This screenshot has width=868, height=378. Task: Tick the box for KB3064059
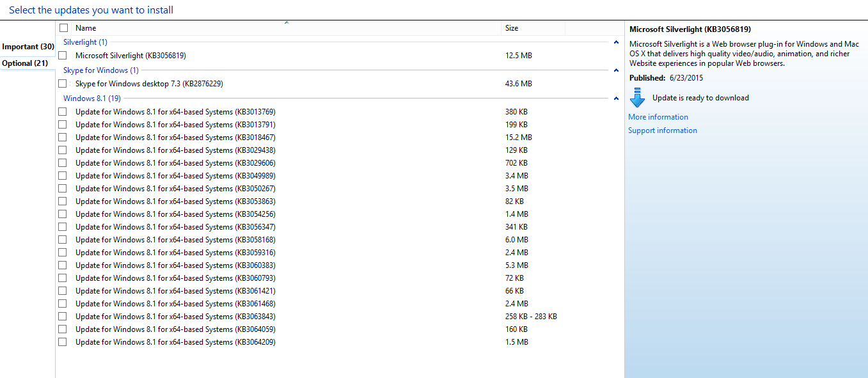click(x=62, y=329)
